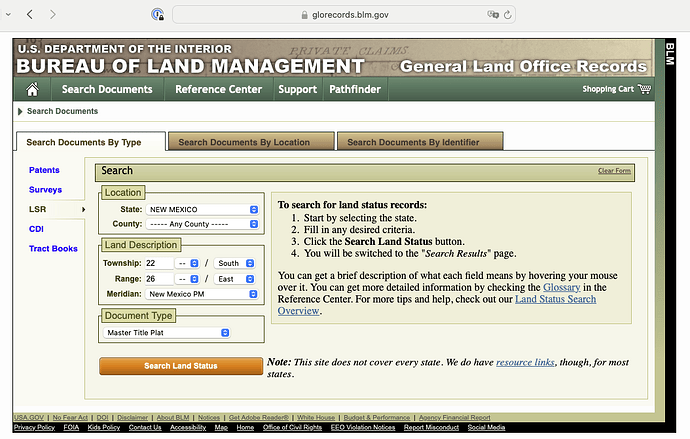Open Document Type dropdown Master Title Plat
690x439 pixels.
[167, 333]
